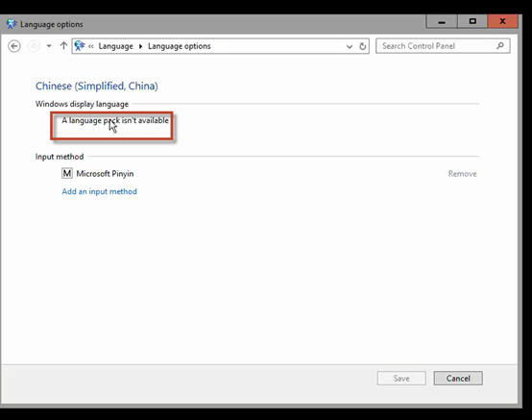Screen dimensions: 532x420
Task: Expand hidden breadcrumb path chevrons
Action: (91, 46)
